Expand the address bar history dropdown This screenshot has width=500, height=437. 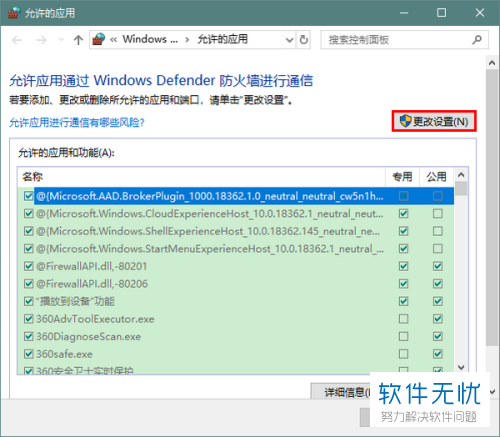[289, 40]
